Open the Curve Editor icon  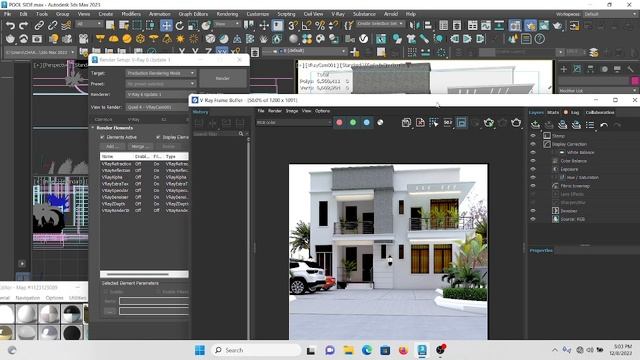(x=486, y=26)
